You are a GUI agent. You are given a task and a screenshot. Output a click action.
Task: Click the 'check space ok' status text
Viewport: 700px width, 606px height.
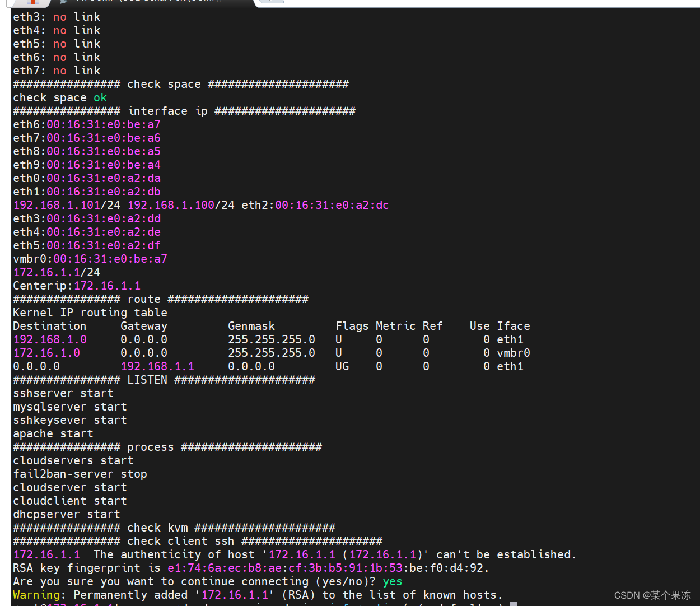point(58,97)
